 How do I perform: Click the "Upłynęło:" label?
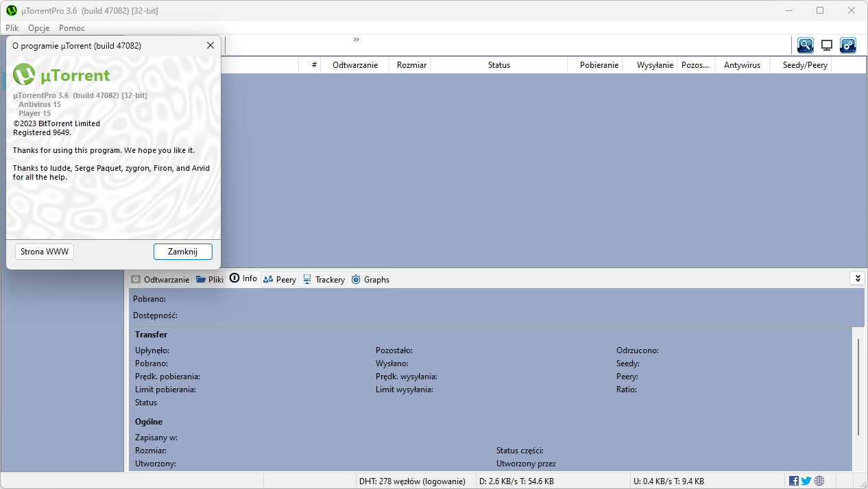(x=152, y=350)
